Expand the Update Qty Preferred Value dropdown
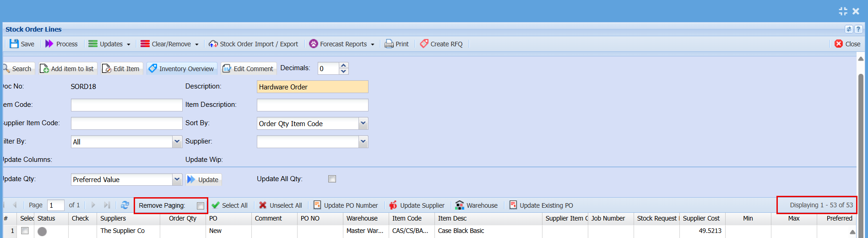This screenshot has height=238, width=868. 177,179
